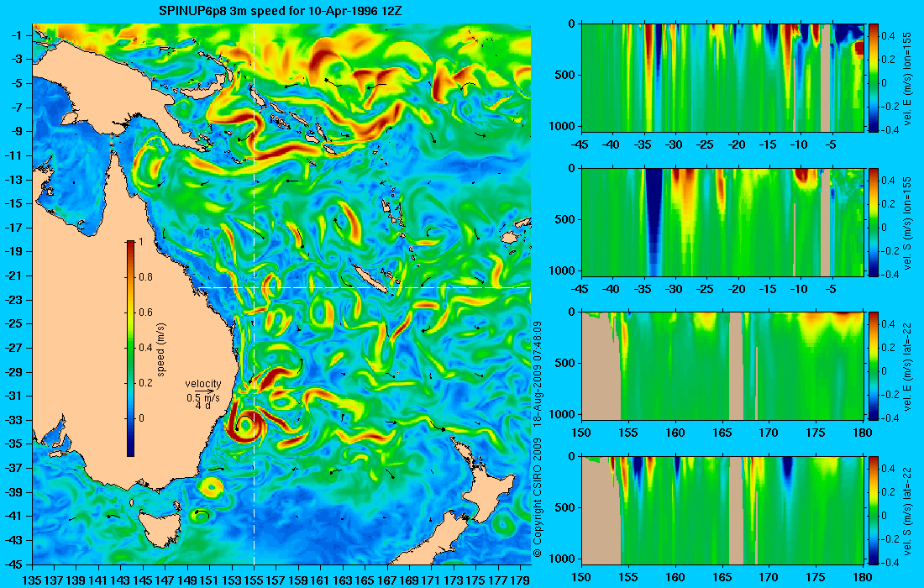924x588 pixels.
Task: Click the color bar beside vel. E lon=155 panel
Action: (x=873, y=78)
